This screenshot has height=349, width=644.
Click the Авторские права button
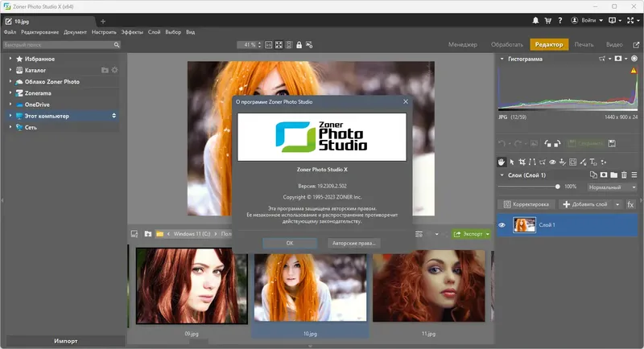(354, 243)
